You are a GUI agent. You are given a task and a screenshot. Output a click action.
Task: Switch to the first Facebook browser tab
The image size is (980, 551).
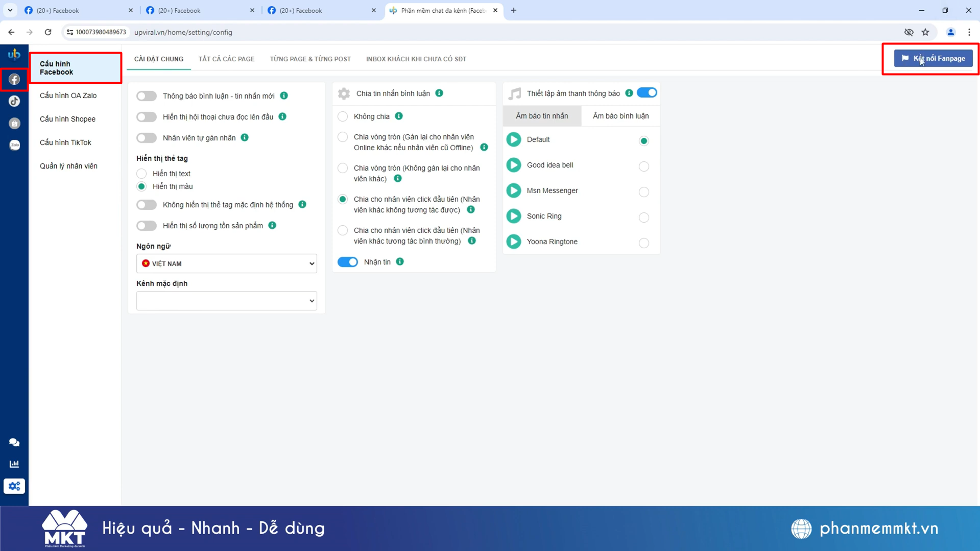click(x=79, y=10)
